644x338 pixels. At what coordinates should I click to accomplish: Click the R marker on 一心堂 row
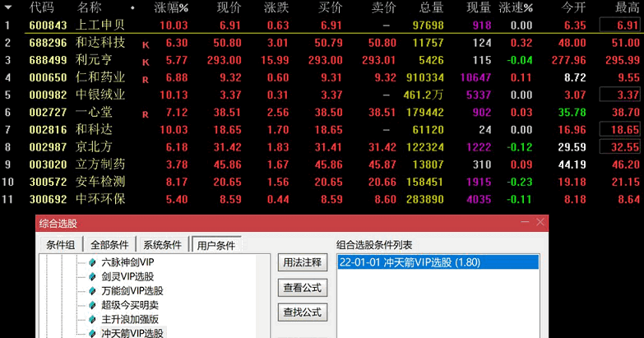tap(146, 114)
